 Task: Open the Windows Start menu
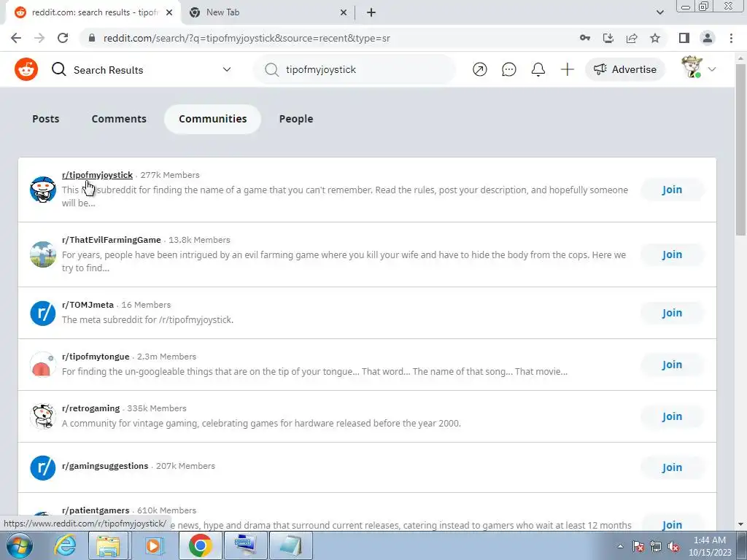18,545
